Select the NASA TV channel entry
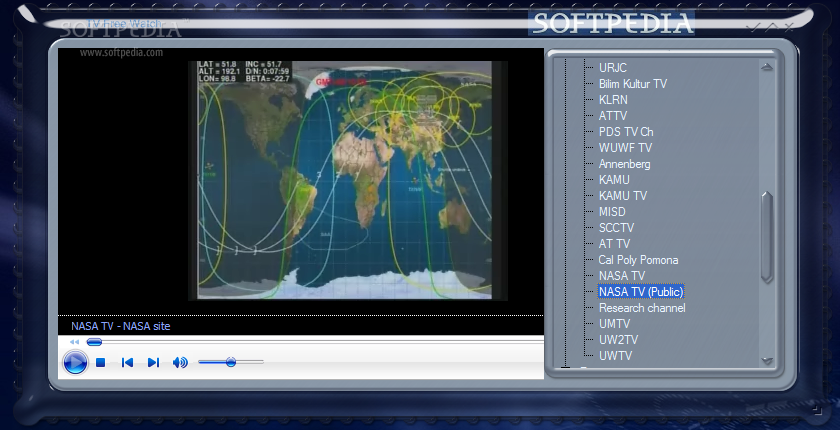 coord(621,276)
